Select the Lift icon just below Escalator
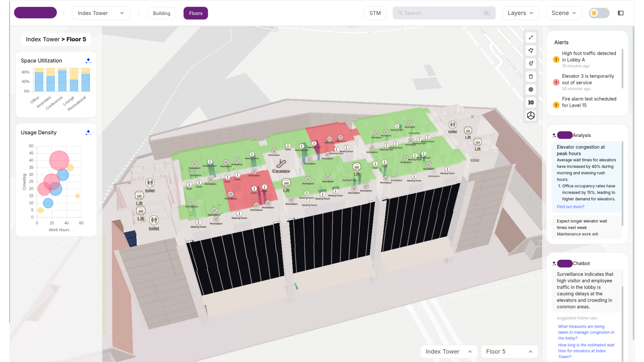Viewport: 644px width, 362px height. pyautogui.click(x=286, y=183)
